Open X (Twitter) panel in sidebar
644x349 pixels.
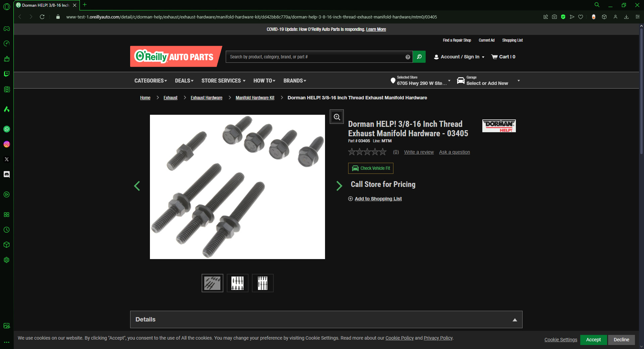pyautogui.click(x=7, y=159)
